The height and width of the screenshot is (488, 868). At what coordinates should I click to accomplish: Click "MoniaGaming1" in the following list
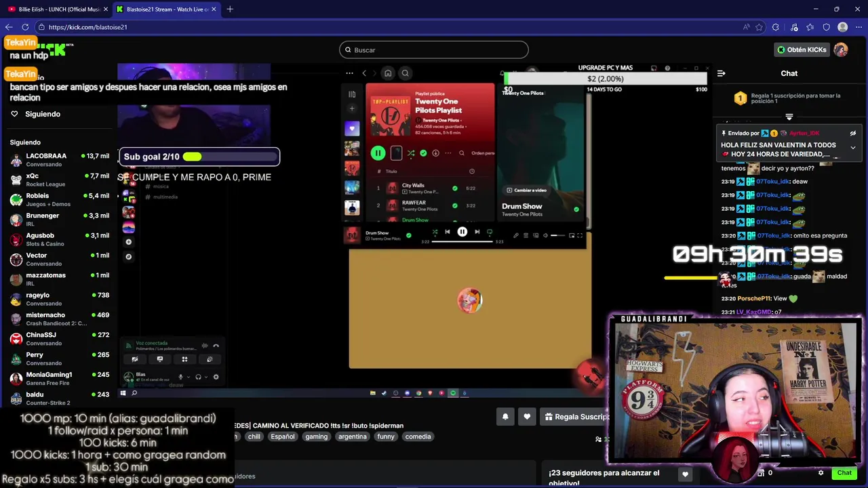coord(49,374)
